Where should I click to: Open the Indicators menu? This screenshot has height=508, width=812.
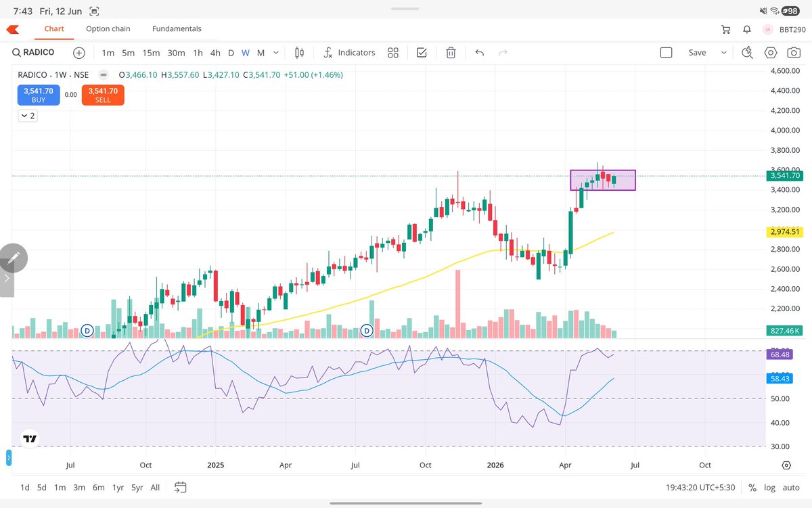349,52
